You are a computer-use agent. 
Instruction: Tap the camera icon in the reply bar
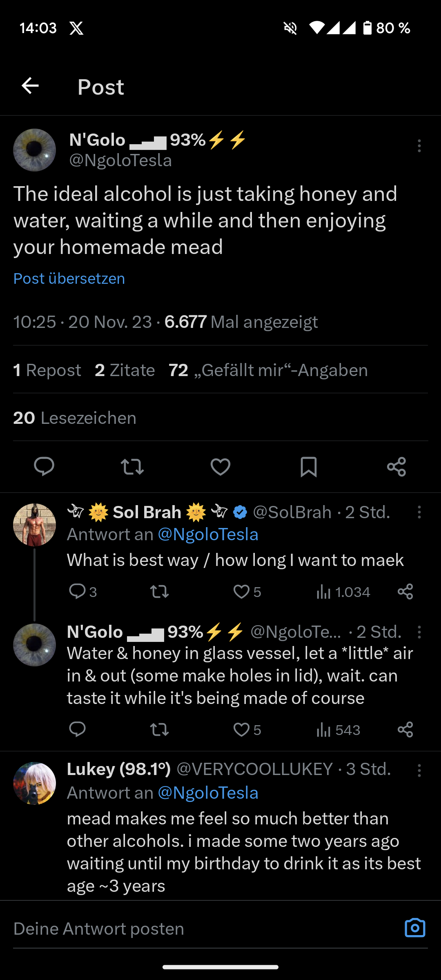coord(415,928)
